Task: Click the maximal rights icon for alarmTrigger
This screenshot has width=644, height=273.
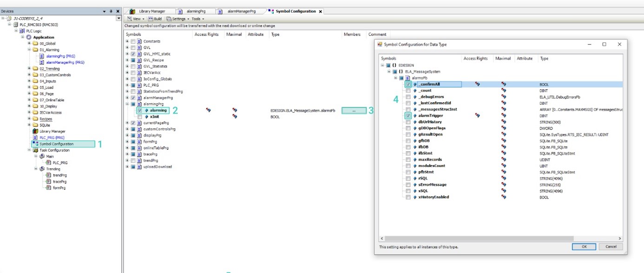Action: (x=504, y=116)
